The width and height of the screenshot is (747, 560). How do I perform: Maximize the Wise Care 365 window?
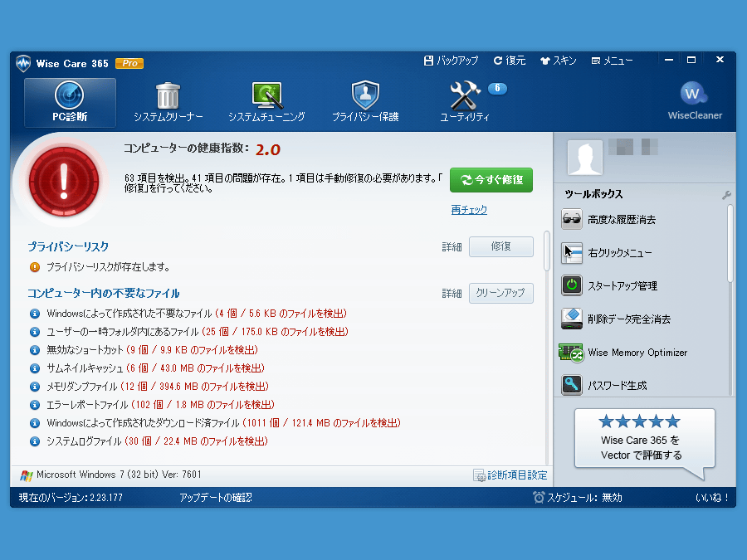691,60
